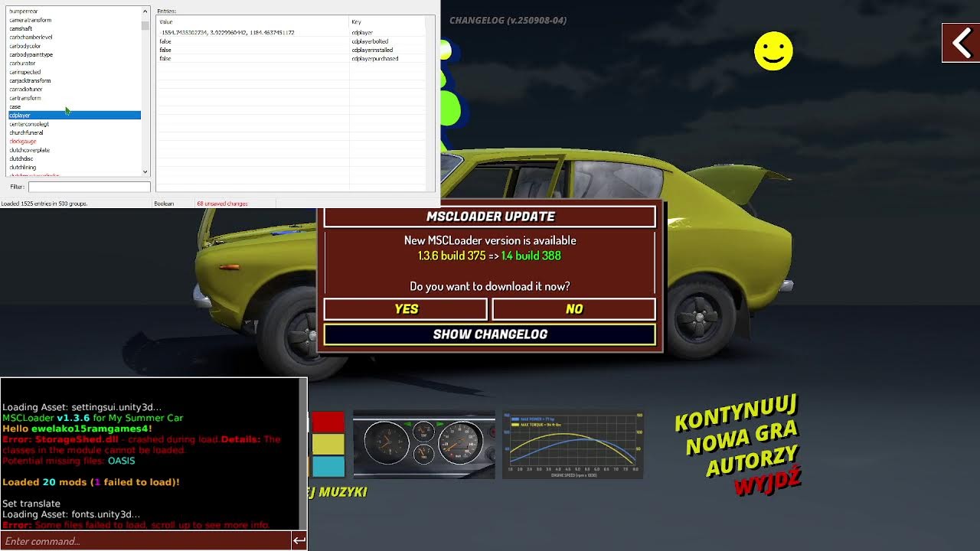Screen dimensions: 980x551
Task: Select the case group
Action: click(x=15, y=106)
